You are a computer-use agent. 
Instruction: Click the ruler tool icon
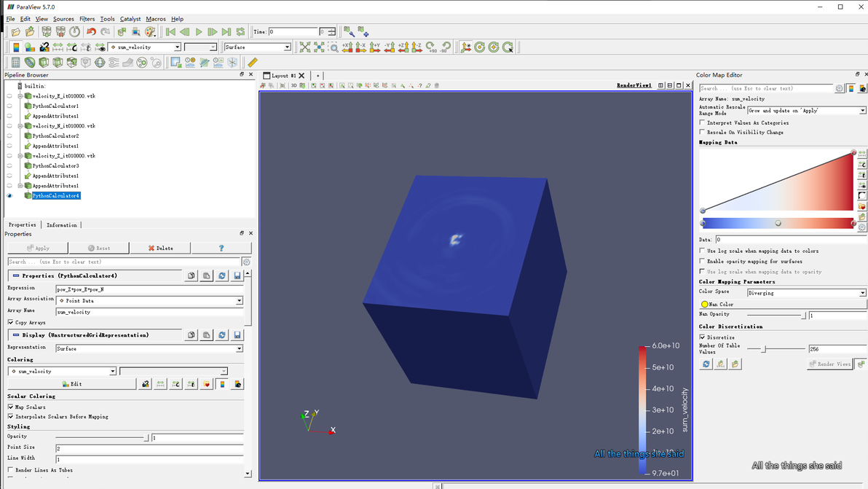click(x=253, y=63)
